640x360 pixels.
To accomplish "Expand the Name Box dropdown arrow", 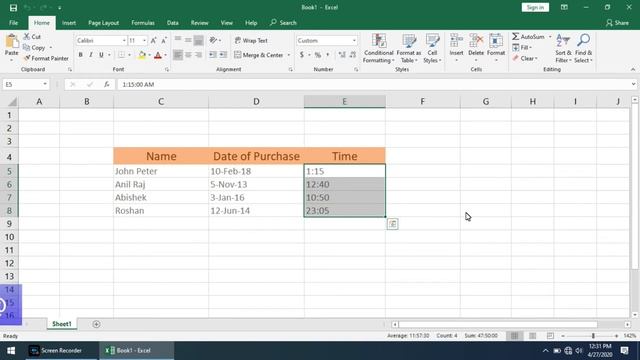I will pyautogui.click(x=45, y=84).
